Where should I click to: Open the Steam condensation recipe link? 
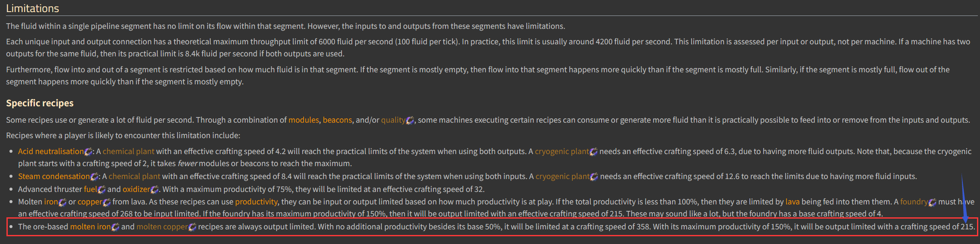click(54, 176)
